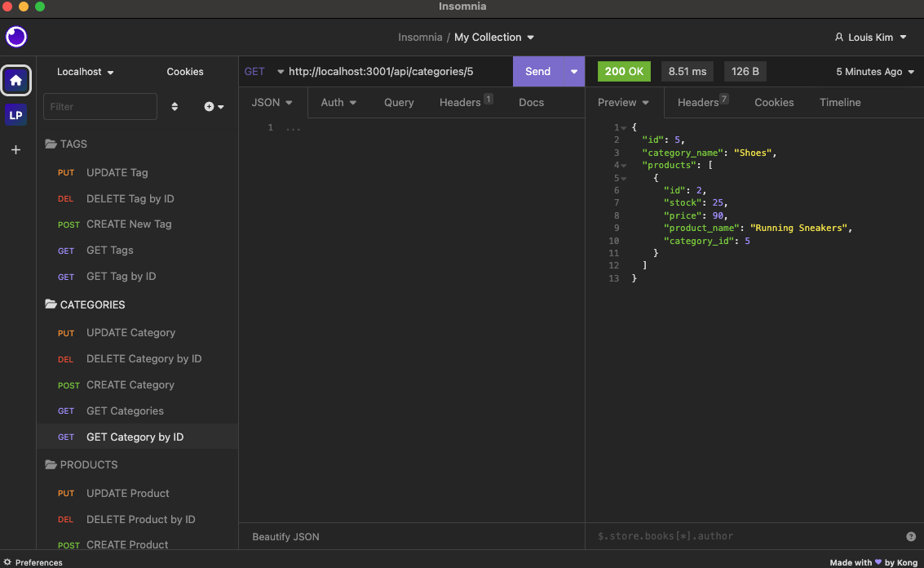This screenshot has height=568, width=924.
Task: Select the Home icon in the left sidebar
Action: coord(15,80)
